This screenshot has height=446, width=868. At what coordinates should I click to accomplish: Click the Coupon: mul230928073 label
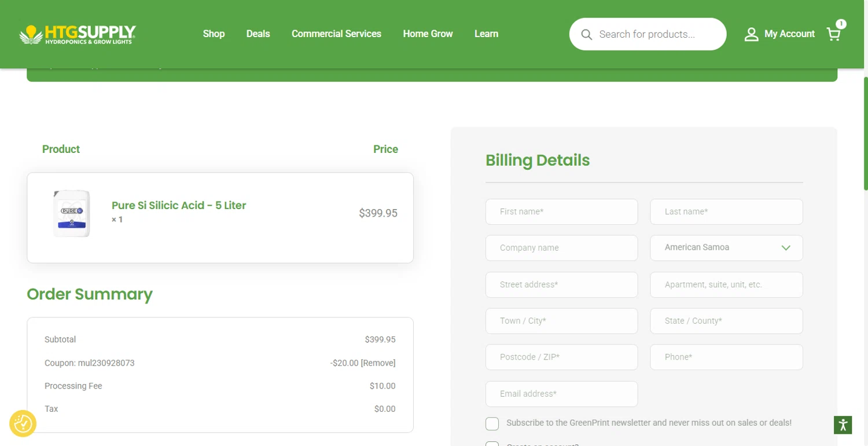point(90,363)
